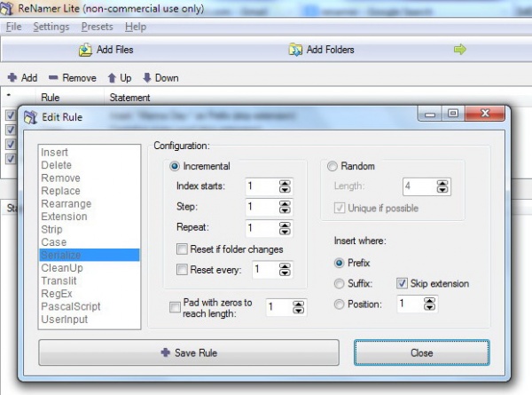Viewport: 532px width, 395px height.
Task: Minimize the Edit Rule dialog
Action: coord(429,114)
